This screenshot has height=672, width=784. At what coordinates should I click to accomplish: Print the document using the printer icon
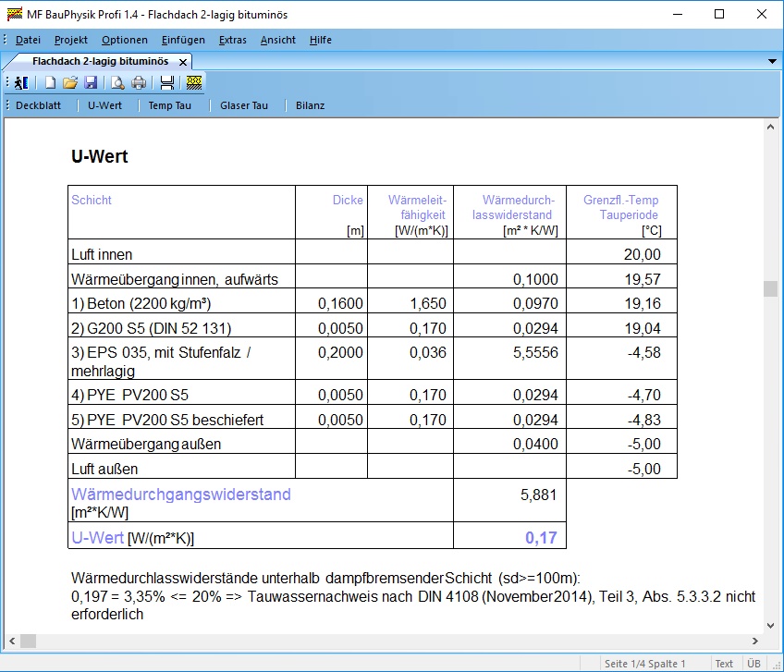pyautogui.click(x=139, y=82)
